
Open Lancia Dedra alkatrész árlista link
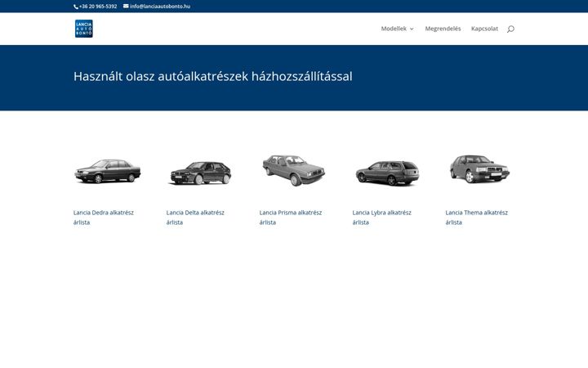point(104,218)
